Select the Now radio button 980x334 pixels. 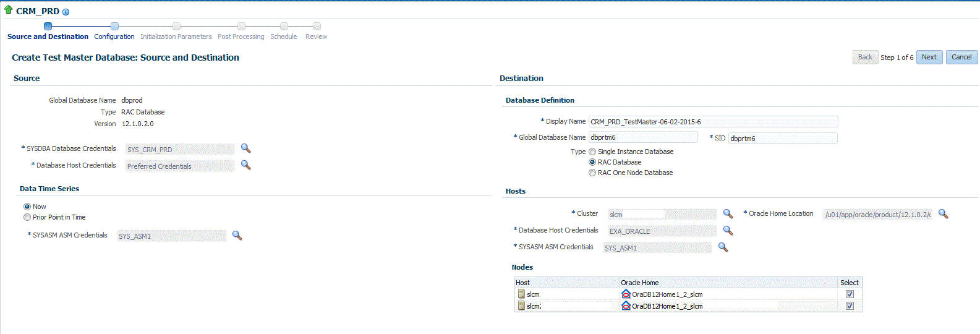27,207
